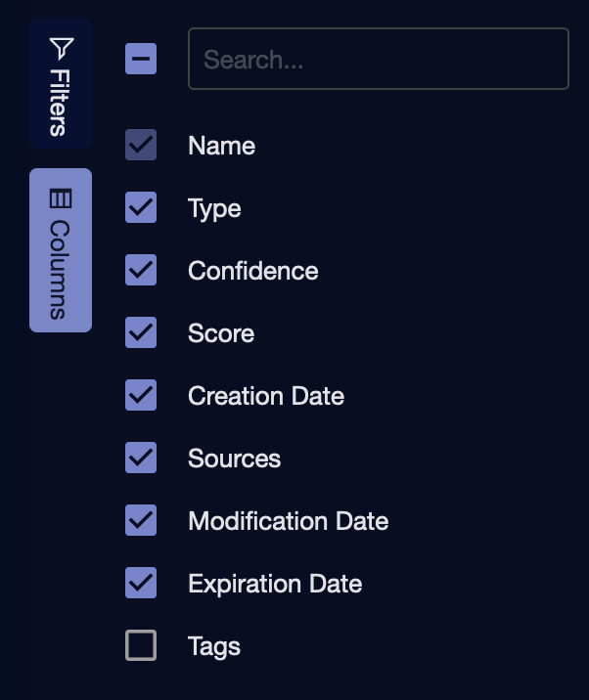
Task: Switch to the Columns side tab
Action: pyautogui.click(x=61, y=251)
